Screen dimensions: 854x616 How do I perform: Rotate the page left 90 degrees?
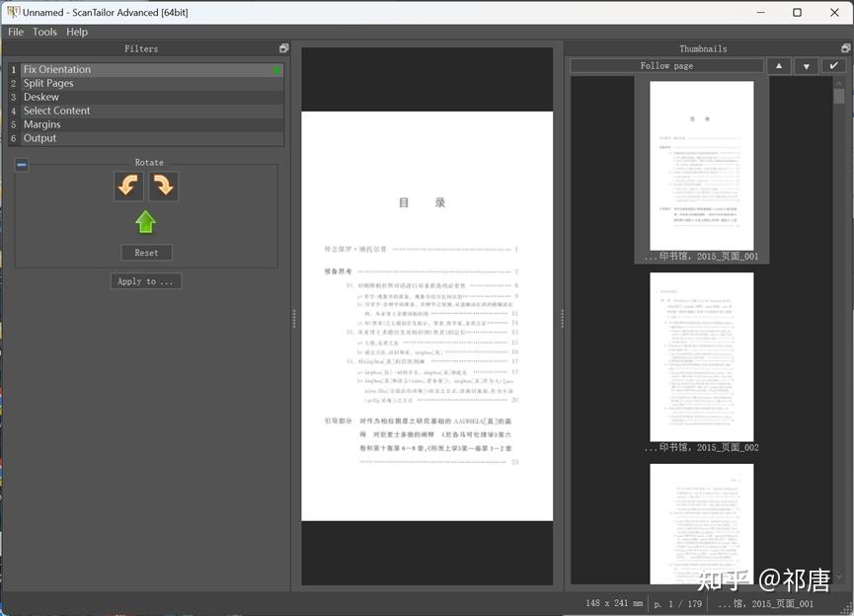128,186
